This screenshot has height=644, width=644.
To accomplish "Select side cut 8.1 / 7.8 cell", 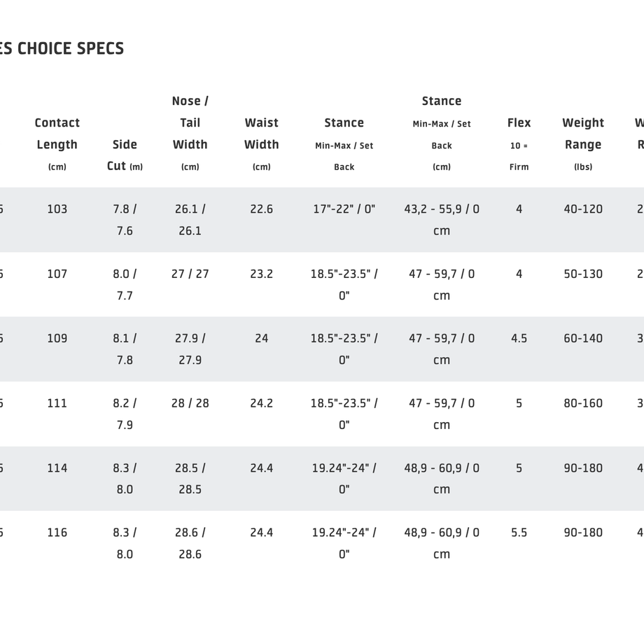I will click(125, 349).
